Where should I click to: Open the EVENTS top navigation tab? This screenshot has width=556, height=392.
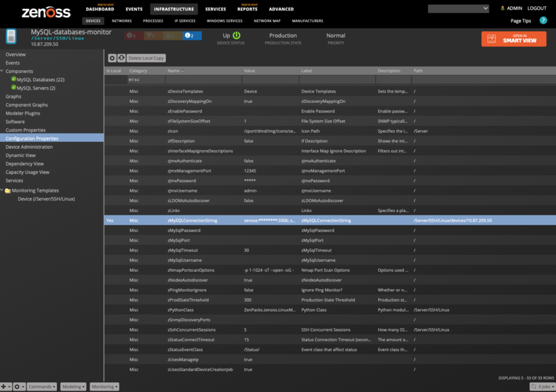click(x=134, y=9)
